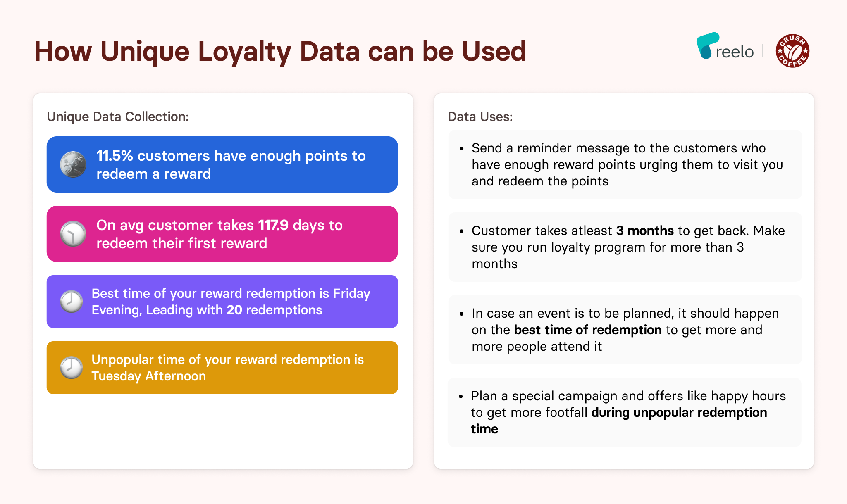This screenshot has height=504, width=847.
Task: Click the 'Data Uses:' heading
Action: pos(480,117)
